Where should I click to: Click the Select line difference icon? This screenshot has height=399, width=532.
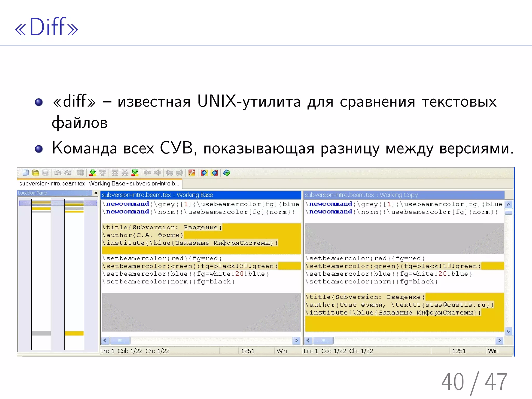tap(80, 173)
